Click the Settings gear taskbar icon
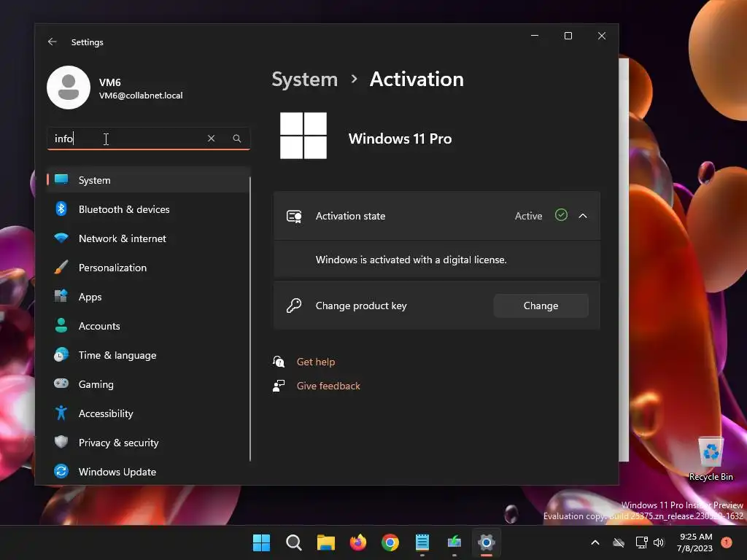This screenshot has width=747, height=560. pos(487,542)
